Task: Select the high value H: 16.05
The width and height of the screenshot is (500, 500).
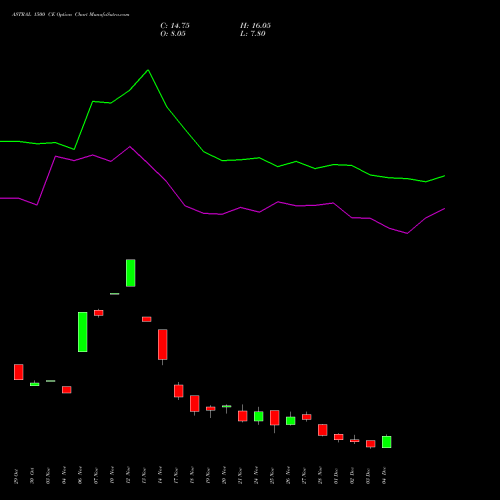Action: click(x=255, y=26)
